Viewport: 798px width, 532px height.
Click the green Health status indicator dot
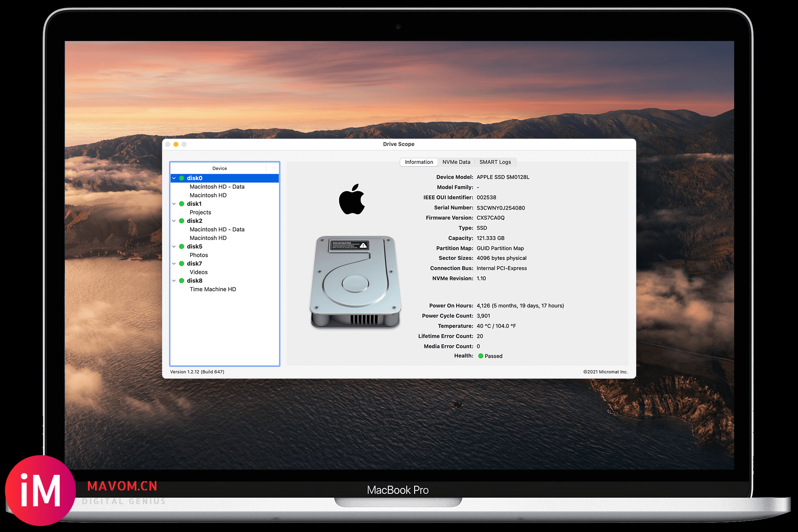pyautogui.click(x=480, y=356)
